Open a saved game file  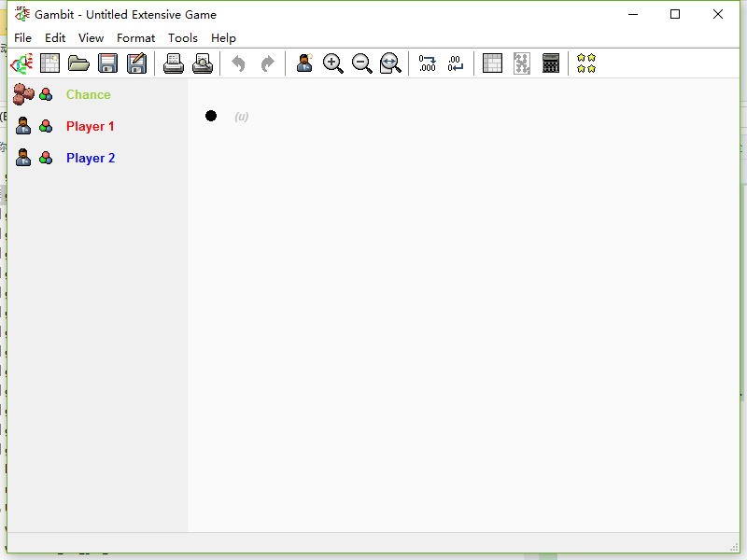pyautogui.click(x=78, y=63)
